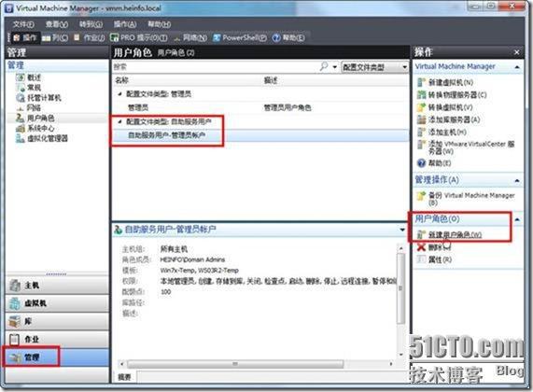Close the 操作 actions pane
The height and width of the screenshot is (392, 533).
click(x=517, y=52)
